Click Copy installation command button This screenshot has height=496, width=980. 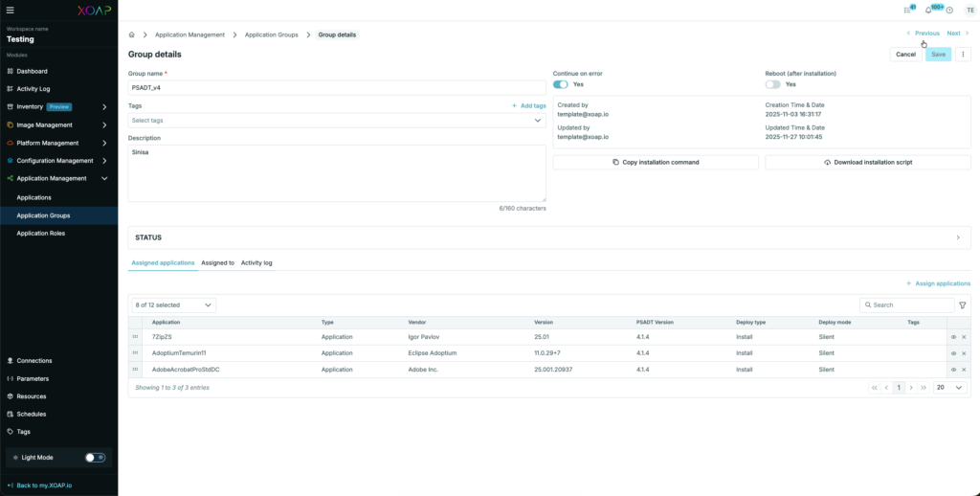(x=656, y=162)
